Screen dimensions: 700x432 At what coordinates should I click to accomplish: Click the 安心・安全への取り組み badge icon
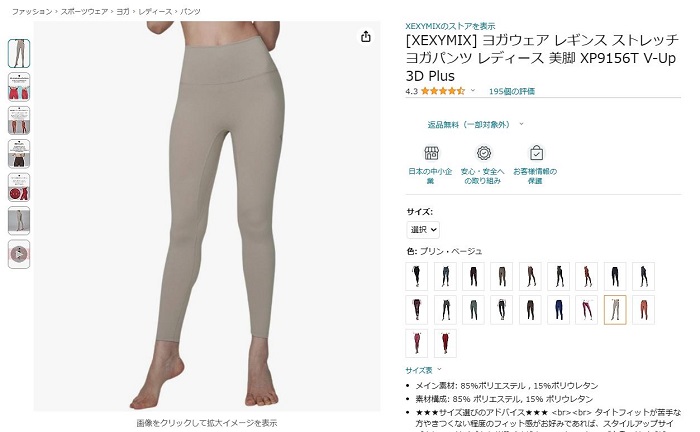click(x=483, y=153)
